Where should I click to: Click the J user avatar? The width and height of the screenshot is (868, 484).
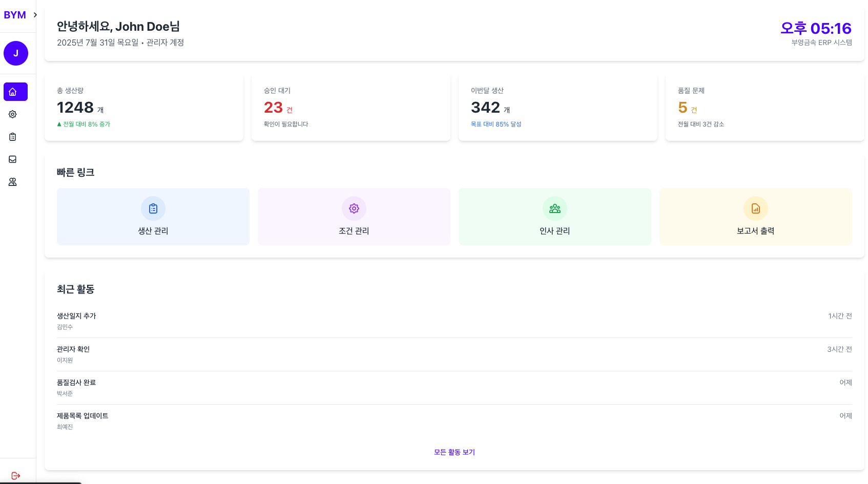pyautogui.click(x=16, y=53)
